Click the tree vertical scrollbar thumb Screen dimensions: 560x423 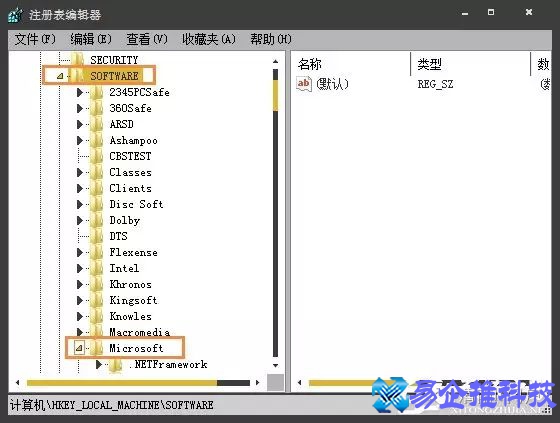275,95
